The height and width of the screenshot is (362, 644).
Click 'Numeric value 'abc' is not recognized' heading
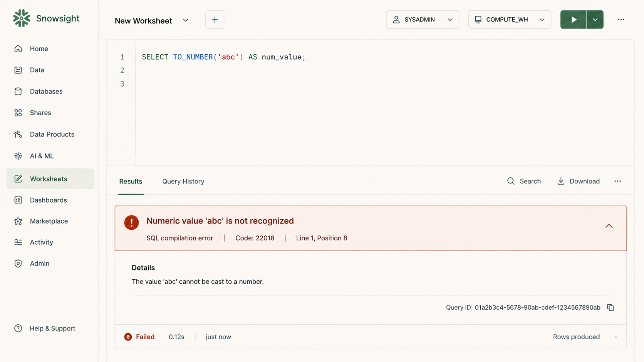click(x=220, y=221)
